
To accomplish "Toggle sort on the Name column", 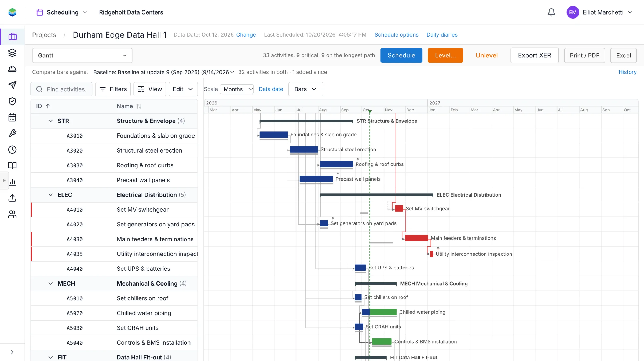I will coord(129,106).
